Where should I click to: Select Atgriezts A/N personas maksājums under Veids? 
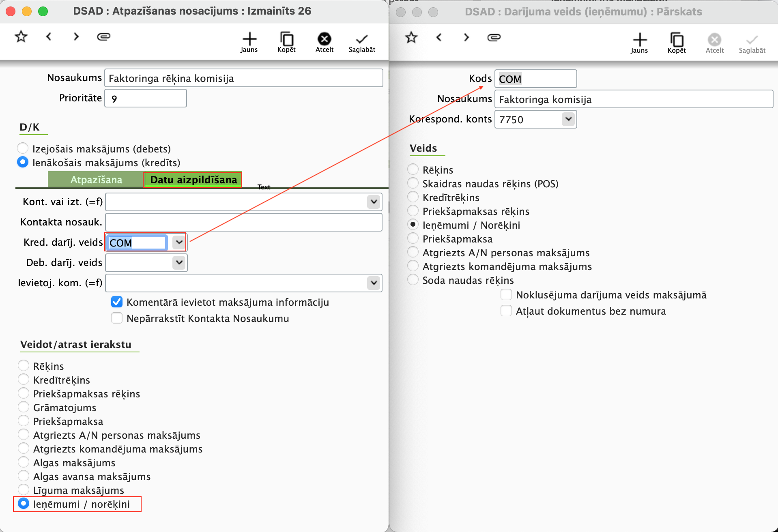click(x=413, y=252)
